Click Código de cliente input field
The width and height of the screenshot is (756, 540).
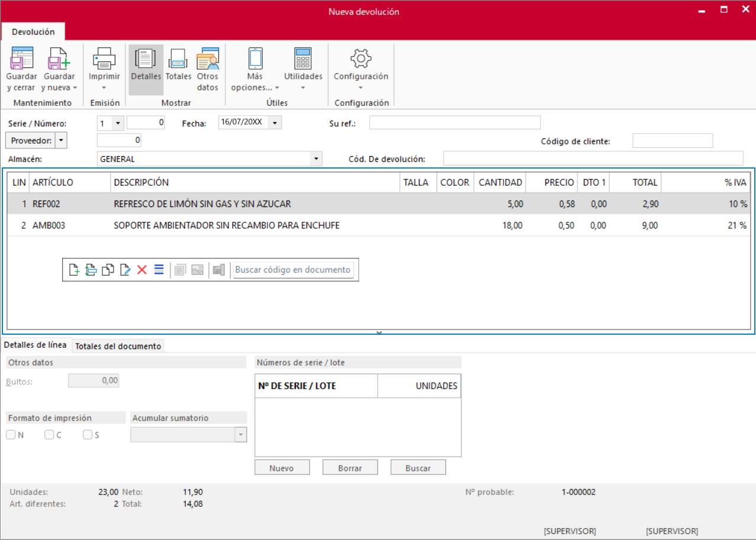coord(673,141)
